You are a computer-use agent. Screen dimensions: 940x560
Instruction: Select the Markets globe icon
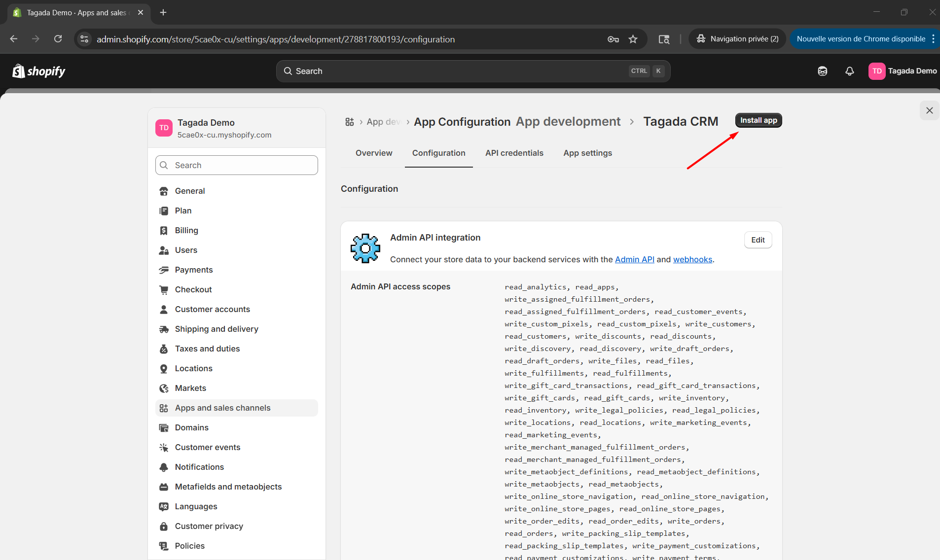164,388
